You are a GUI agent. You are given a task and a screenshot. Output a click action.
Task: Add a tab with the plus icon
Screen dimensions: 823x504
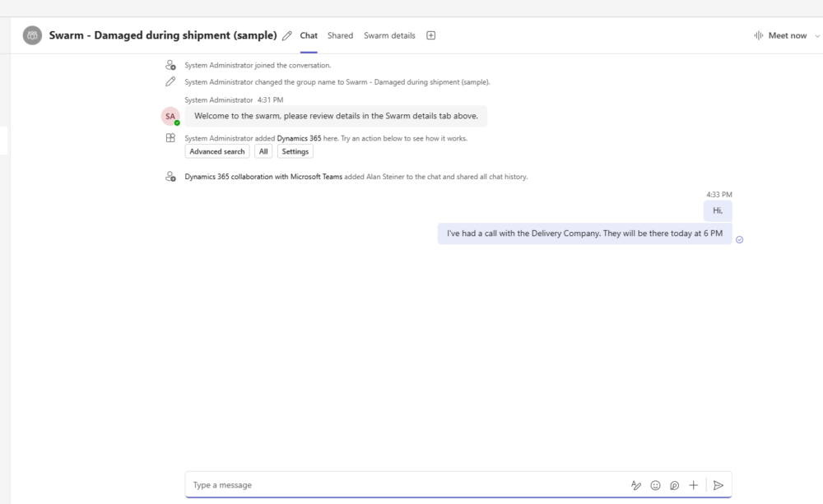coord(430,35)
